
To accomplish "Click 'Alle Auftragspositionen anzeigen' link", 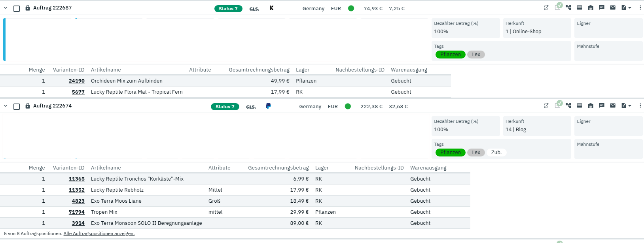I will tap(99, 234).
